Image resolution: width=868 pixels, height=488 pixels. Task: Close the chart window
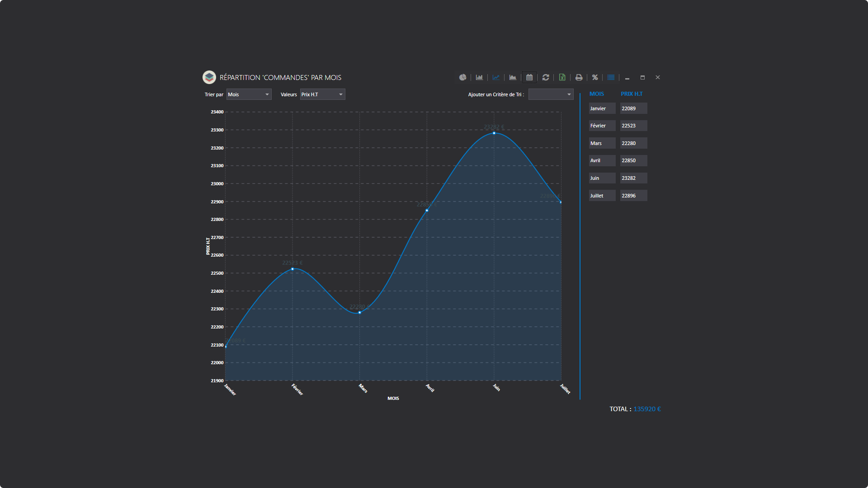pos(658,78)
